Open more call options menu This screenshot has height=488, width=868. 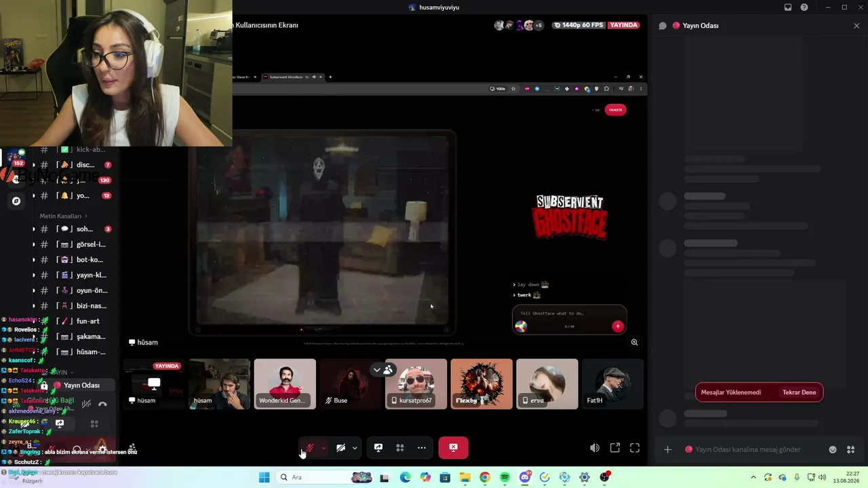422,447
